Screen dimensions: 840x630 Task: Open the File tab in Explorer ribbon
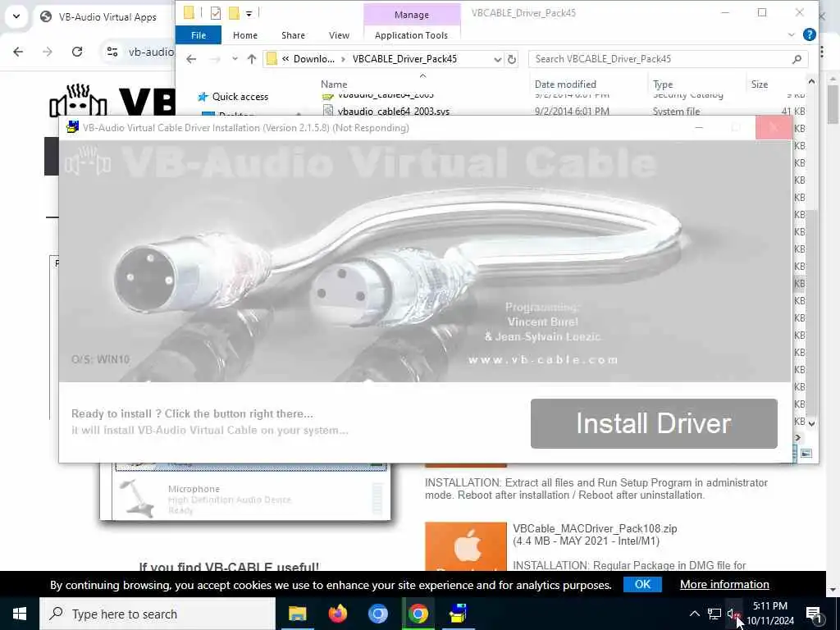pos(199,35)
